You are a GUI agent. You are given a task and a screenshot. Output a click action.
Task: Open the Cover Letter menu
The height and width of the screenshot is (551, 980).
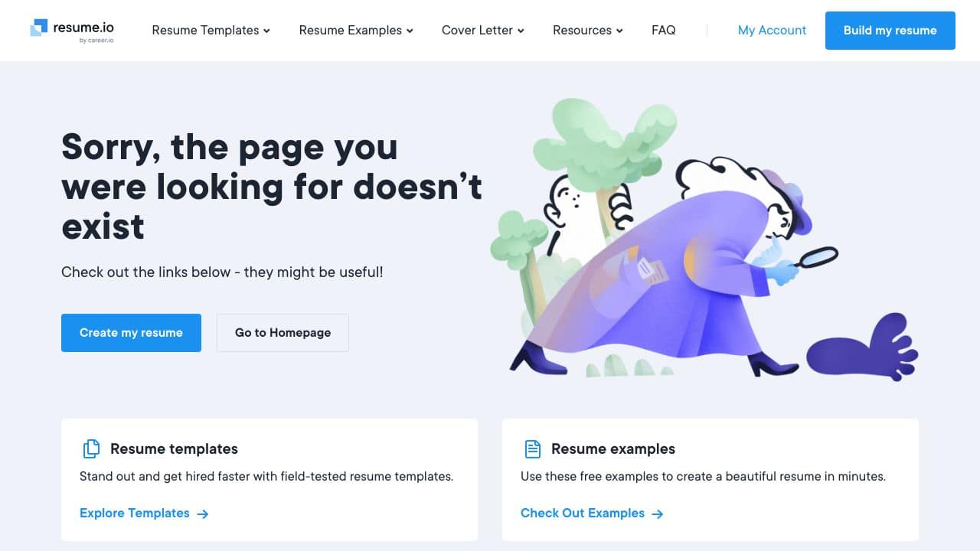[483, 30]
